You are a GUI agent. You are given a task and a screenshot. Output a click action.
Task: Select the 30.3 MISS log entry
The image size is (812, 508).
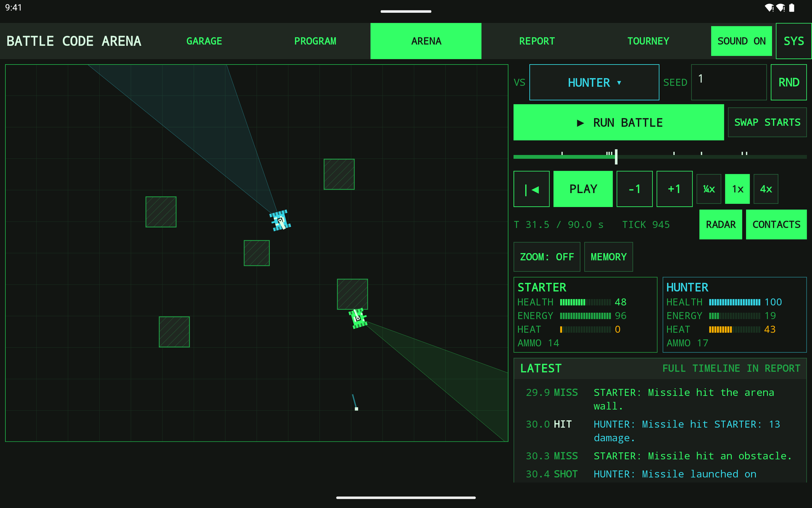[660, 456]
